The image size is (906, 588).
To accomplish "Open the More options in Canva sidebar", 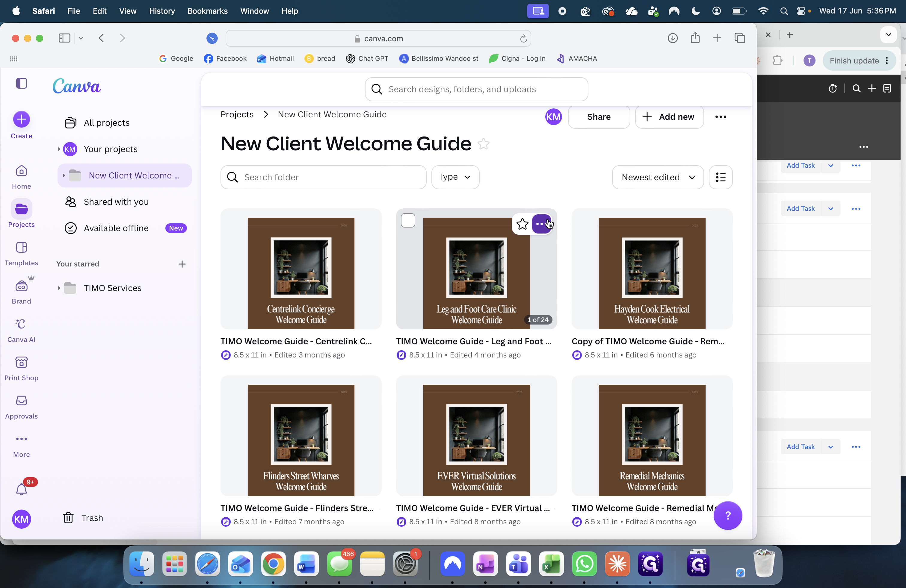I will pyautogui.click(x=21, y=445).
